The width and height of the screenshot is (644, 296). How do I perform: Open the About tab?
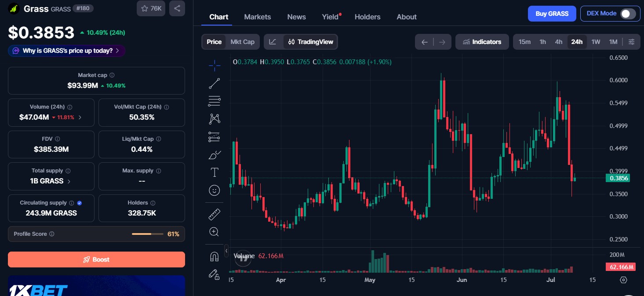click(407, 17)
